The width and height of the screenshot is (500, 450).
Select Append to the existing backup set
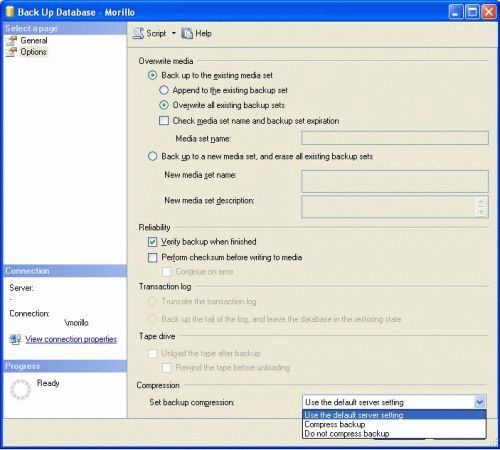[x=164, y=90]
